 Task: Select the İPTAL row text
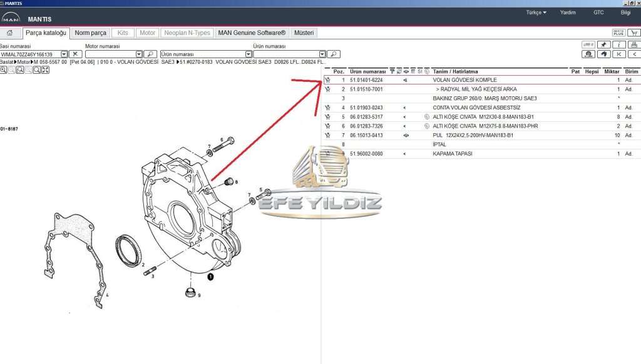point(439,144)
